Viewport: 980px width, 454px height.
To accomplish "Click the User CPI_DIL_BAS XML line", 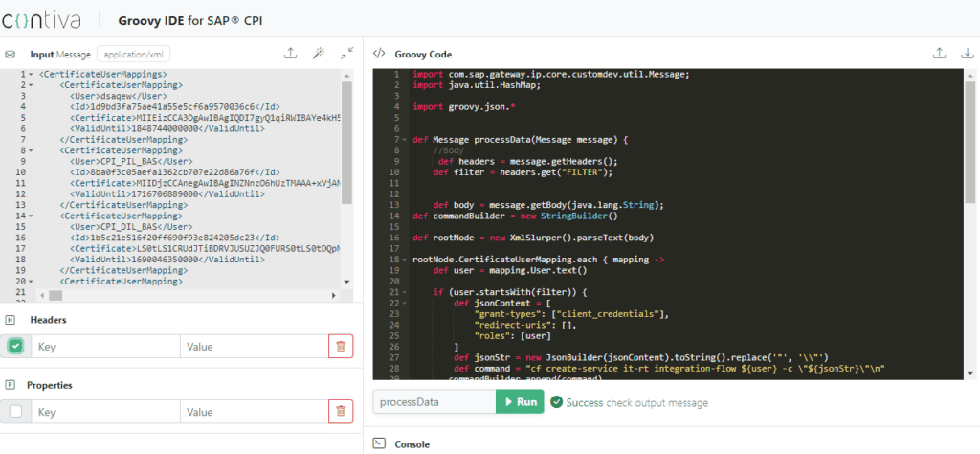I will [130, 226].
